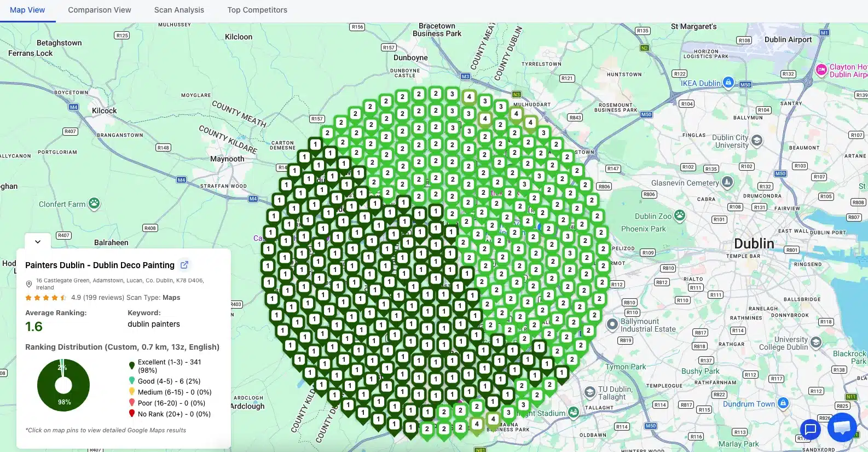Viewport: 868px width, 452px height.
Task: Click the ranking distribution donut chart
Action: [63, 385]
